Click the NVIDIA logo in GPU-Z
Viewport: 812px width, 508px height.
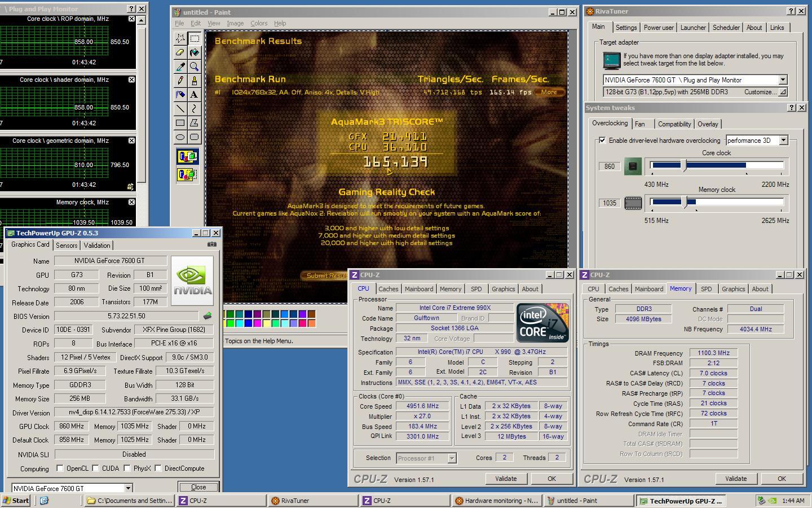193,281
